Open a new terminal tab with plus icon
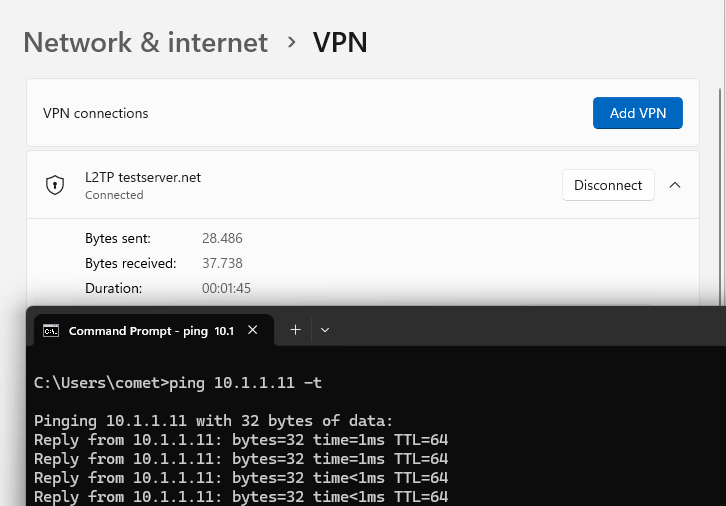Viewport: 726px width, 506px height. pyautogui.click(x=295, y=330)
